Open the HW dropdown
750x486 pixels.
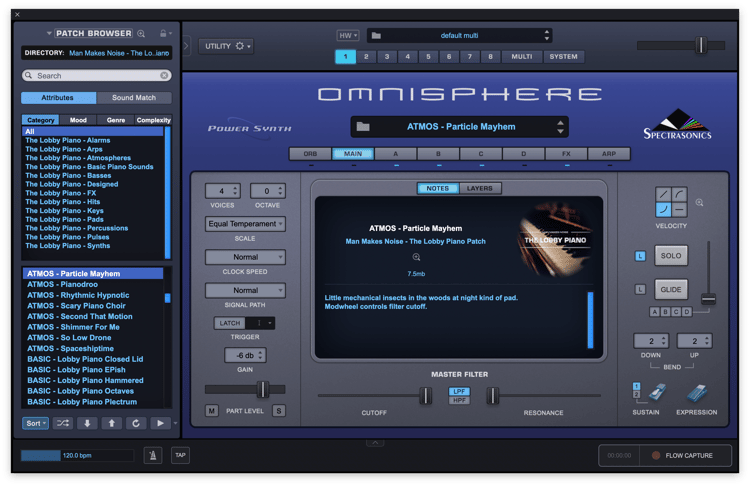point(348,35)
